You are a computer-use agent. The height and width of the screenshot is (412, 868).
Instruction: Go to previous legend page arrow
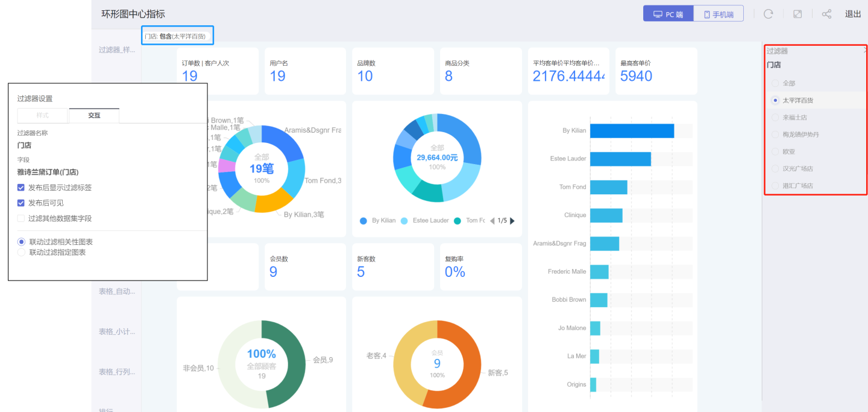point(492,221)
